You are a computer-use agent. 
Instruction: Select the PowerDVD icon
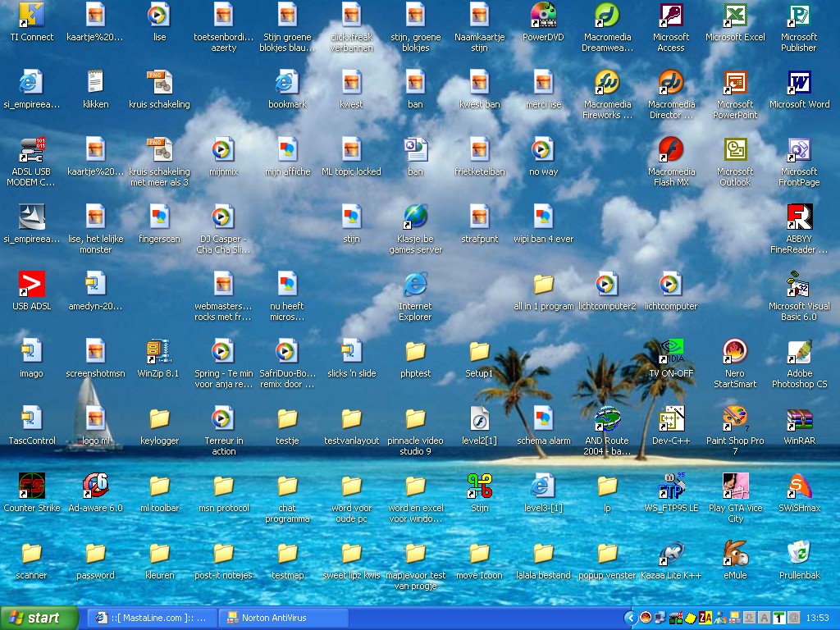click(543, 16)
